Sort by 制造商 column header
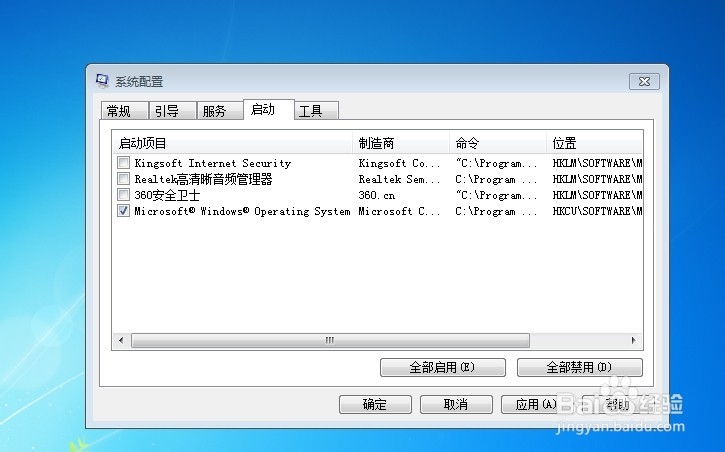Viewport: 725px width, 452px height. 401,143
